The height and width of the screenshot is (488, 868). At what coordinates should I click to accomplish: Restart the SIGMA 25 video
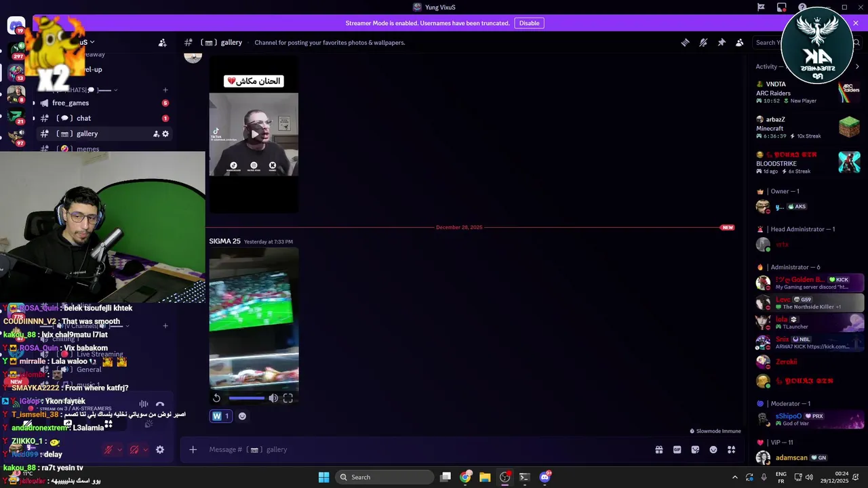point(216,398)
